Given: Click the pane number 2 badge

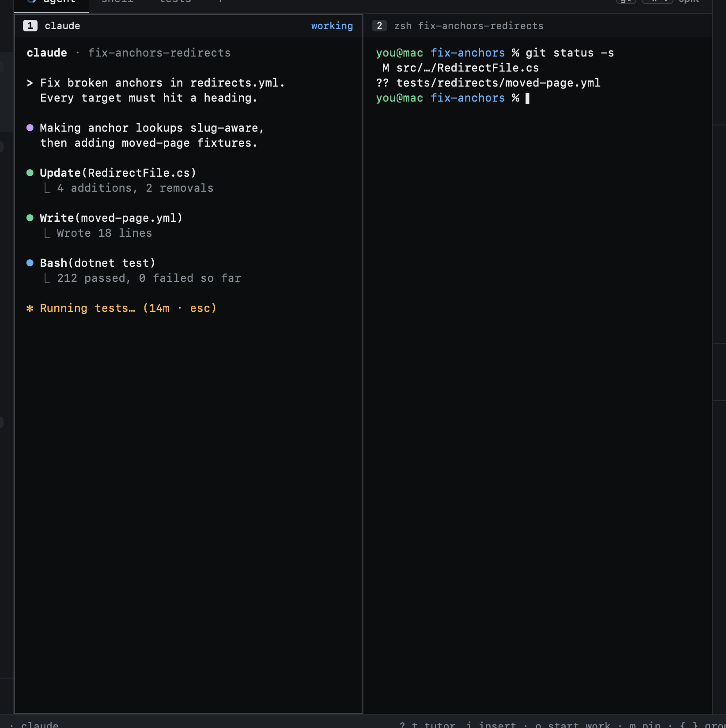Looking at the screenshot, I should pyautogui.click(x=379, y=26).
